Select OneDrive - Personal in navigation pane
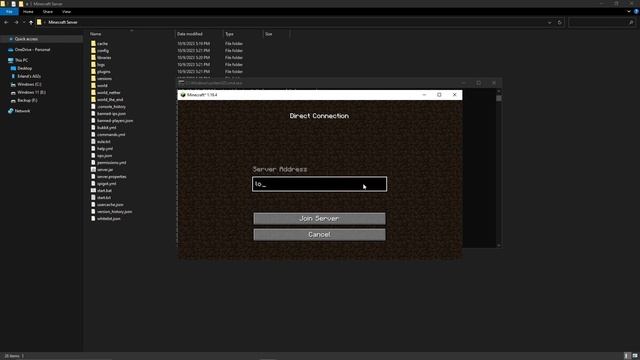 pyautogui.click(x=32, y=50)
